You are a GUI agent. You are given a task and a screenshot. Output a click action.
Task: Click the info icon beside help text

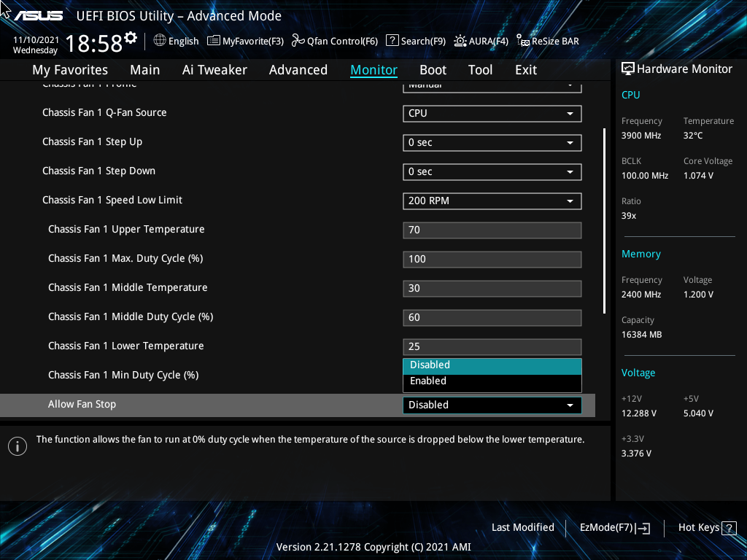[x=18, y=446]
